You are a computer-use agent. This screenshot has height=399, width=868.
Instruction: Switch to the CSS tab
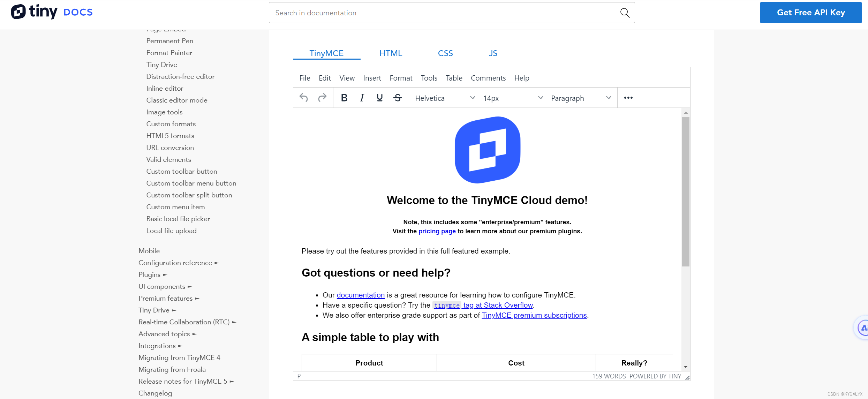pos(445,53)
